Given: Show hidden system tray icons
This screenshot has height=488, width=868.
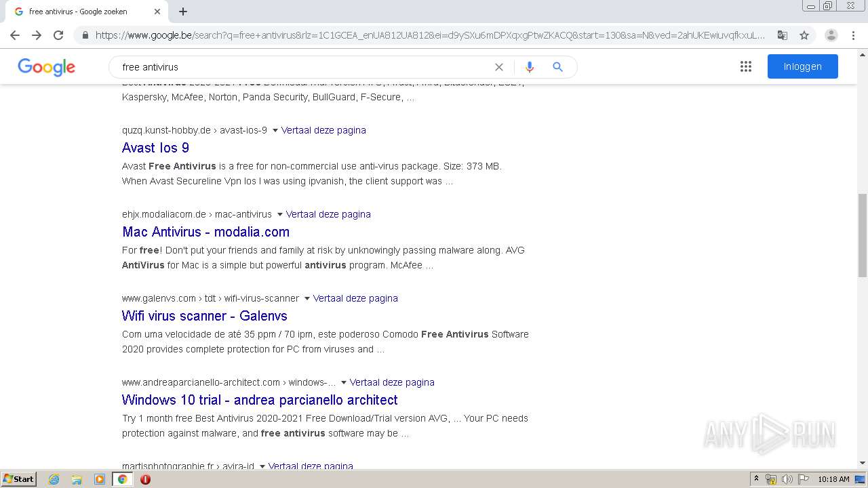Looking at the screenshot, I should [x=756, y=479].
